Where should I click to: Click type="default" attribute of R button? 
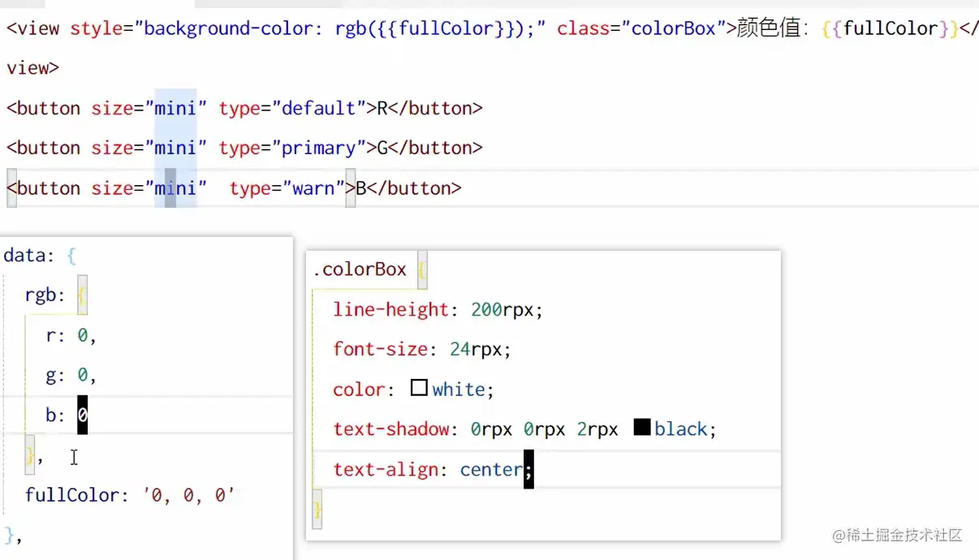coord(292,108)
